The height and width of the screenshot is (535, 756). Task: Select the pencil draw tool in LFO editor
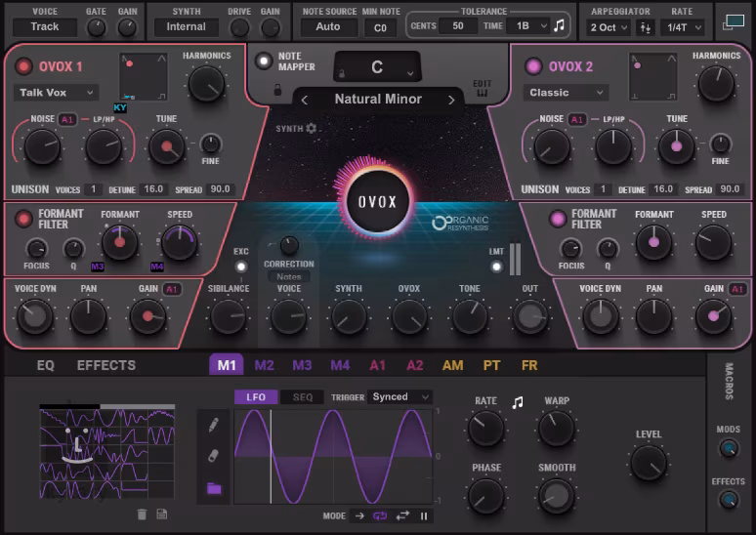point(214,425)
